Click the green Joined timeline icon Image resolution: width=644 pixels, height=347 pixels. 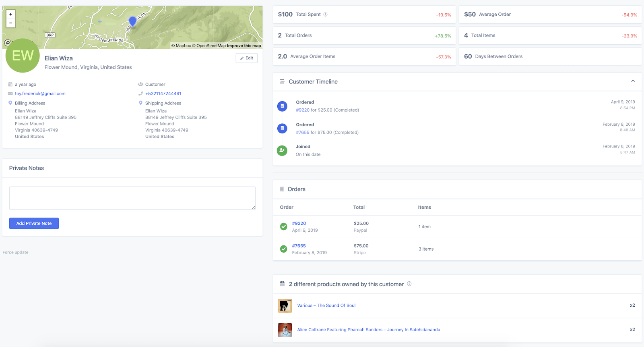[x=282, y=150]
